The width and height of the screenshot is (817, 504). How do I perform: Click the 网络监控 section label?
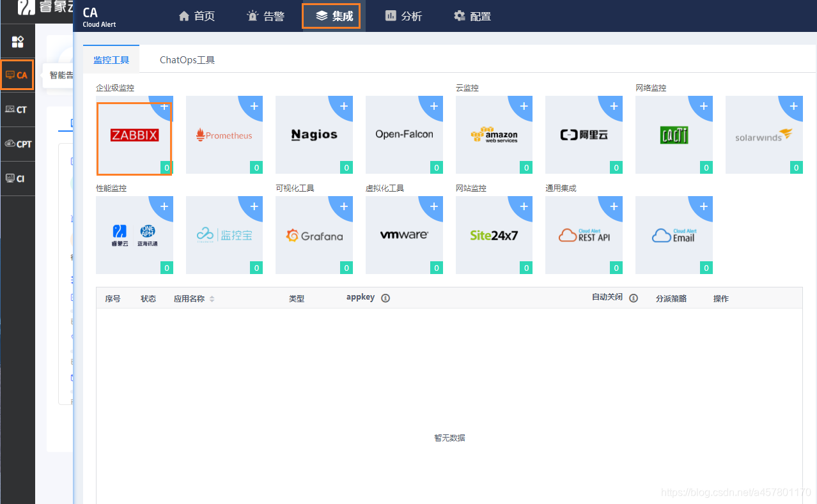pos(651,88)
